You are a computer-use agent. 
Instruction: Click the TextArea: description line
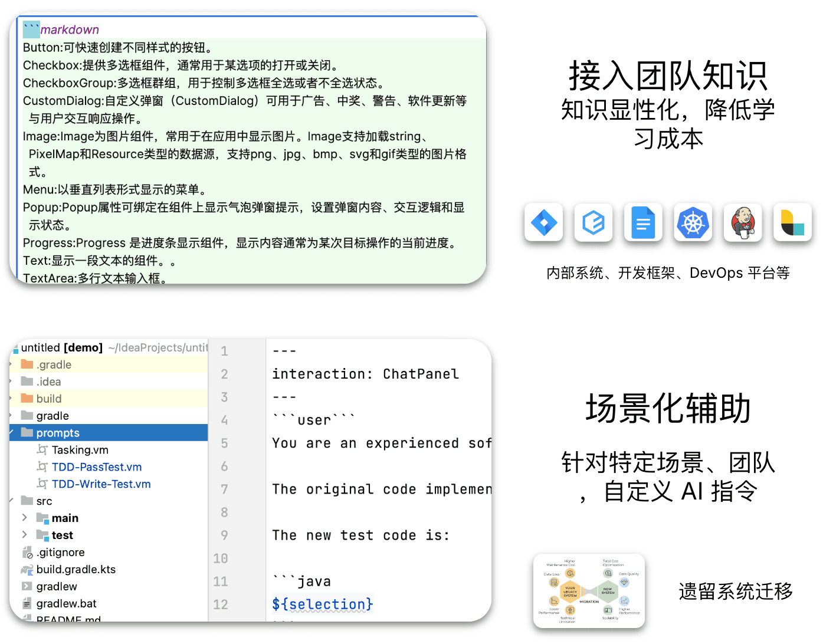click(97, 278)
